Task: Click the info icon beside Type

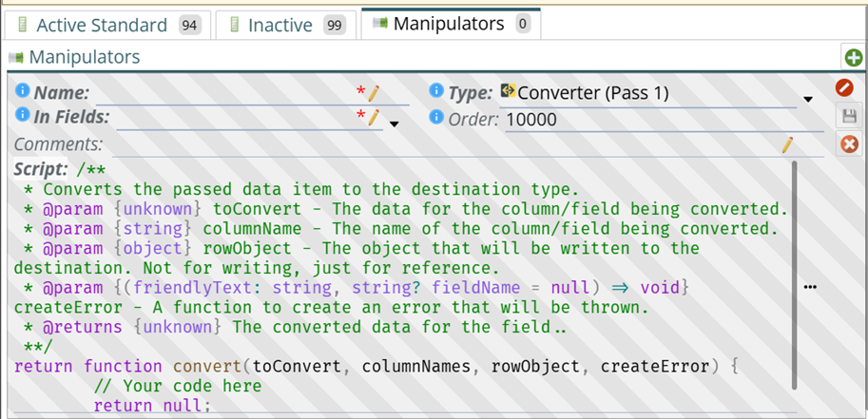Action: click(x=436, y=90)
